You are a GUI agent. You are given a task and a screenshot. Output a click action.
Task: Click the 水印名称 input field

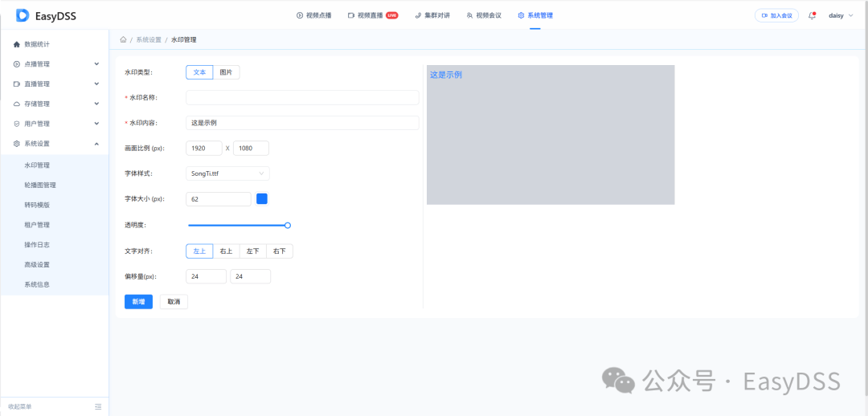point(302,97)
